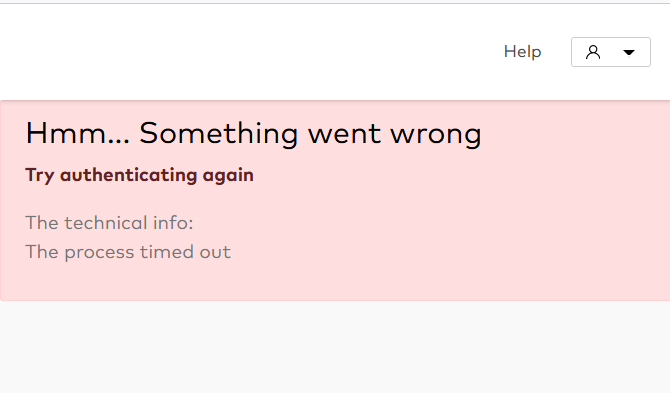Click the 'Hmm...' text in heading
This screenshot has width=670, height=393.
pos(77,133)
